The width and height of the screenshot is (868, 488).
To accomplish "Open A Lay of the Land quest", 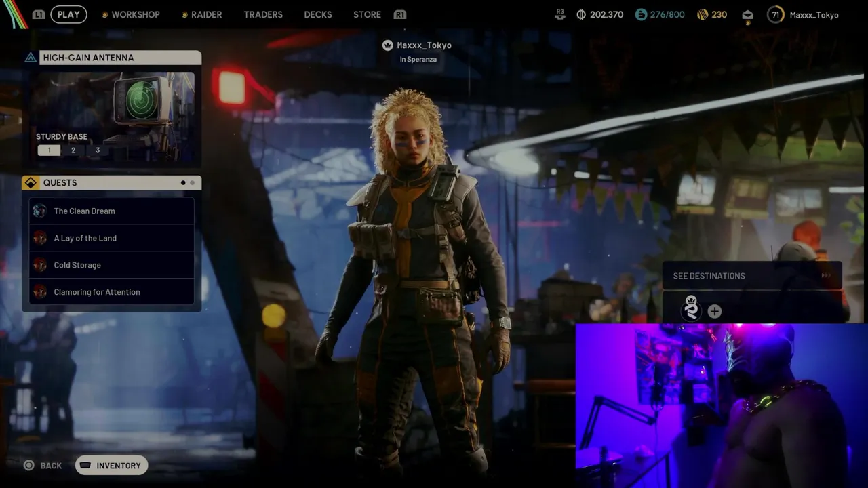I will click(112, 238).
